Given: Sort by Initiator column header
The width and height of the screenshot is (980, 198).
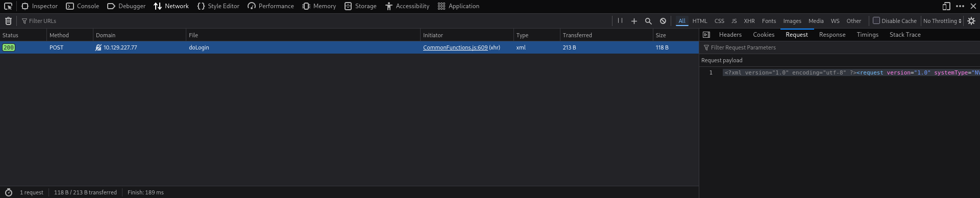Looking at the screenshot, I should click(467, 35).
